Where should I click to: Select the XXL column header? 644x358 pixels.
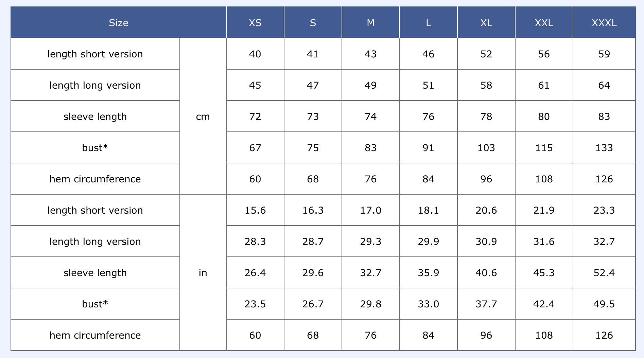click(x=544, y=23)
